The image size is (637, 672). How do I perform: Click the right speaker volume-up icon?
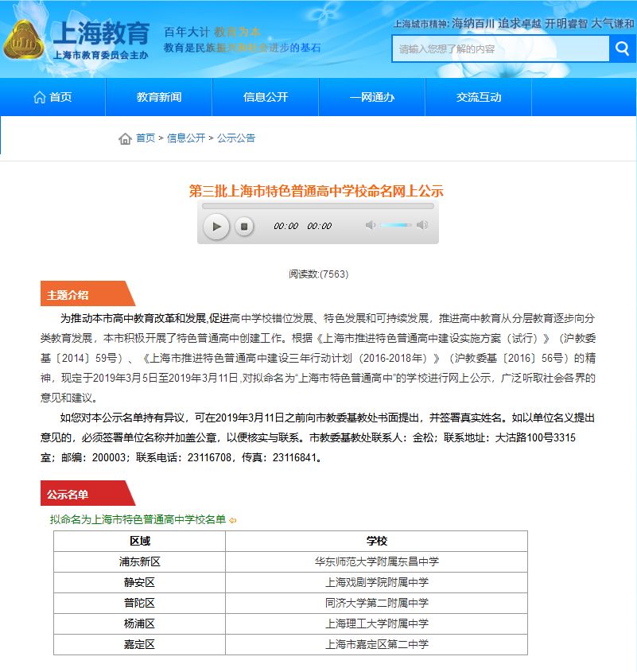coord(421,225)
